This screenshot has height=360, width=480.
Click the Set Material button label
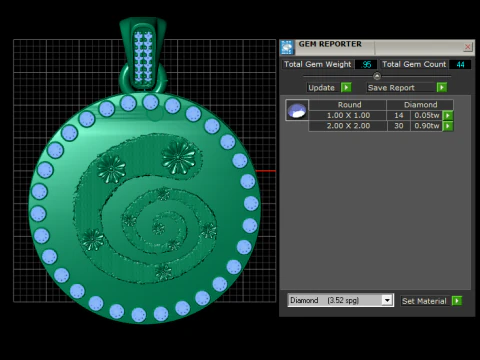[x=424, y=301]
